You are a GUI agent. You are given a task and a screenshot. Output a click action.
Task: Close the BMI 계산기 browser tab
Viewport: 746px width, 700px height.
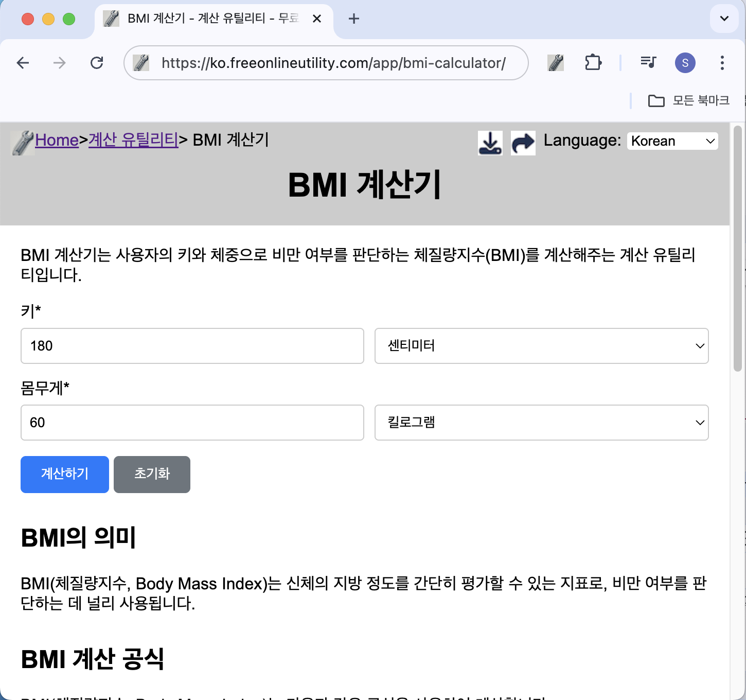[x=317, y=19]
